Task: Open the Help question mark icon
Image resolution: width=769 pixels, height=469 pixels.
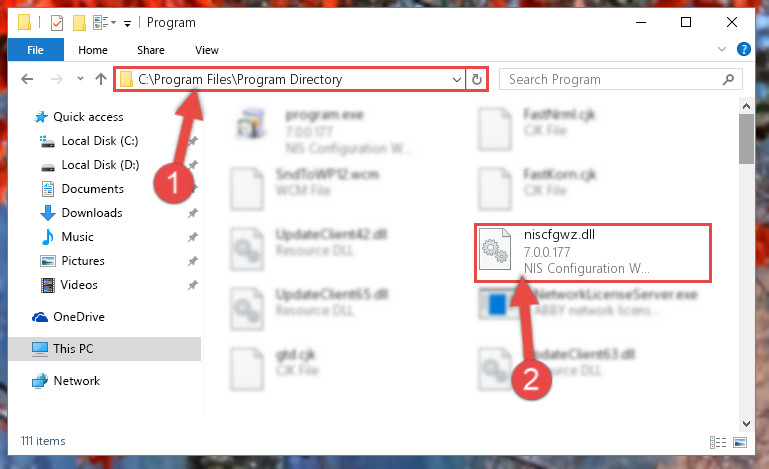Action: pyautogui.click(x=743, y=50)
